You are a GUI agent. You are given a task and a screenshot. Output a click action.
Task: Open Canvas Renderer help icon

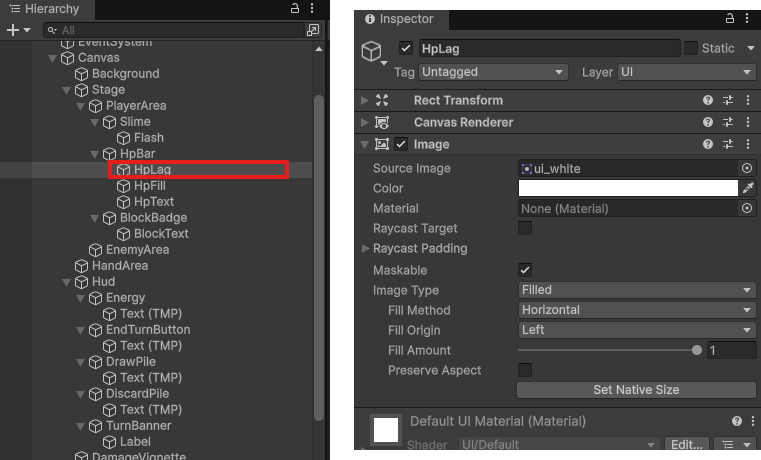pos(708,122)
